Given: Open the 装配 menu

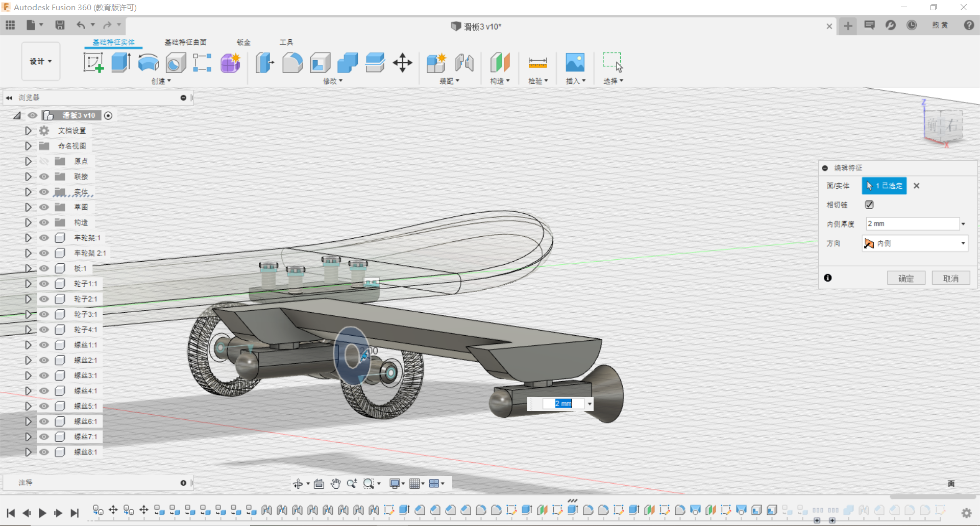Looking at the screenshot, I should point(450,81).
